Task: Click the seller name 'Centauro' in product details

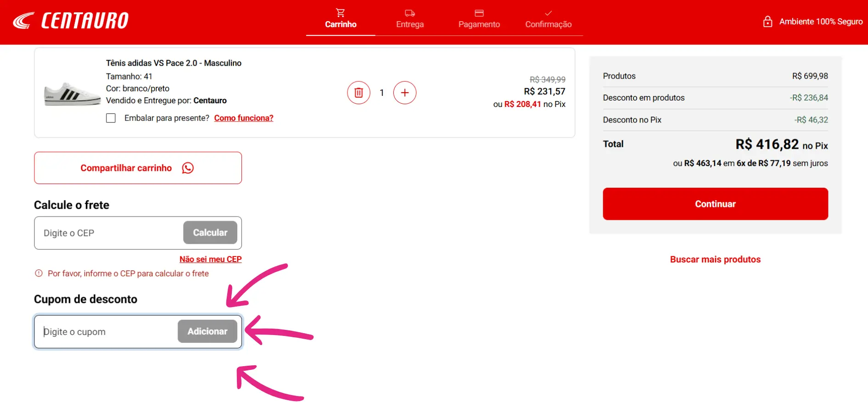Action: [210, 100]
